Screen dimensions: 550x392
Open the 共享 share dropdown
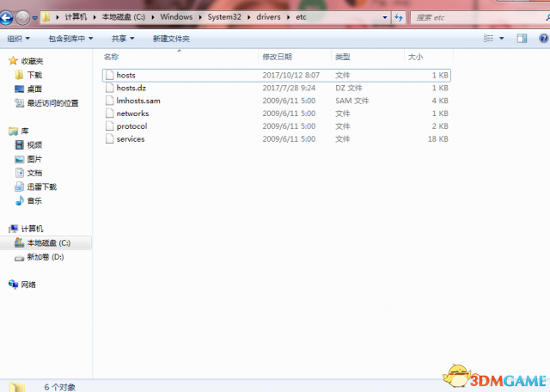[x=124, y=39]
